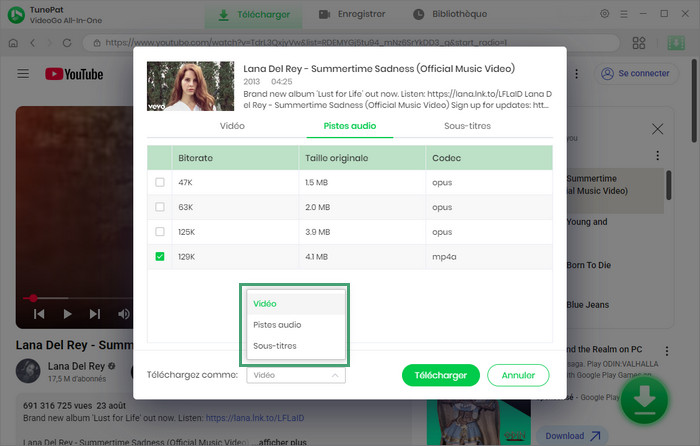This screenshot has height=446, width=700.
Task: Click the home icon in the browser bar
Action: point(12,43)
